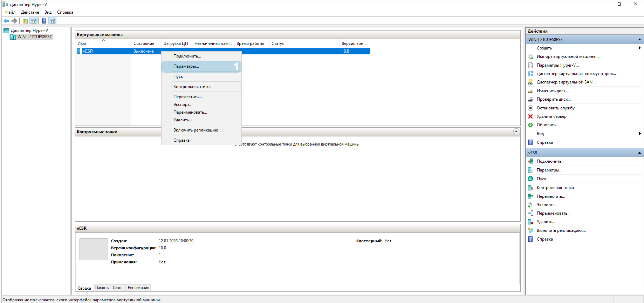Click the Переместить icon in Actions
The width and height of the screenshot is (644, 303).
530,196
